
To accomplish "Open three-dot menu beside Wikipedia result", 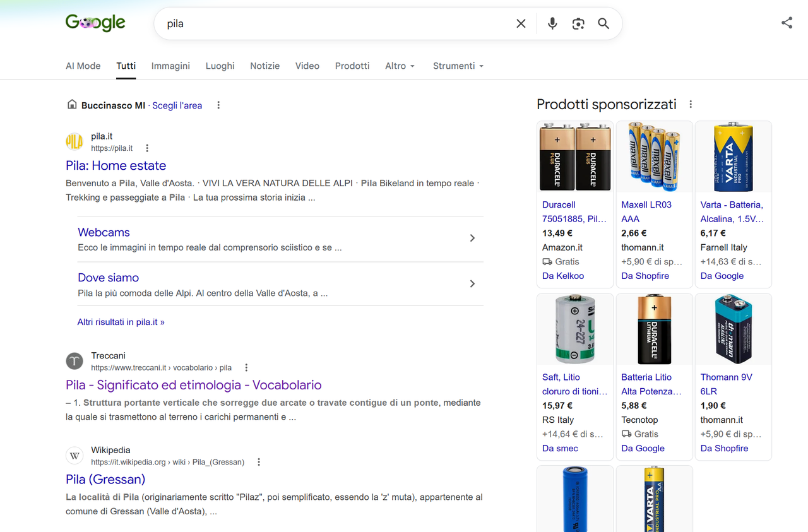I will point(259,462).
